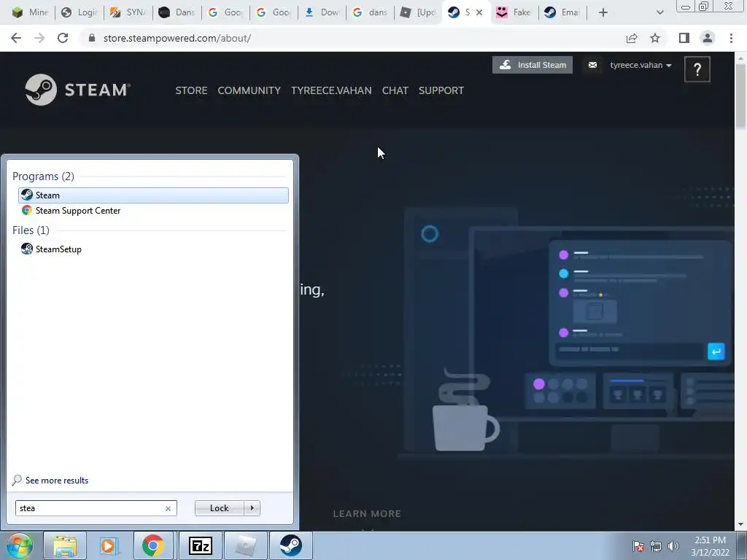Switch to the [Upd tab
747x560 pixels.
[418, 12]
